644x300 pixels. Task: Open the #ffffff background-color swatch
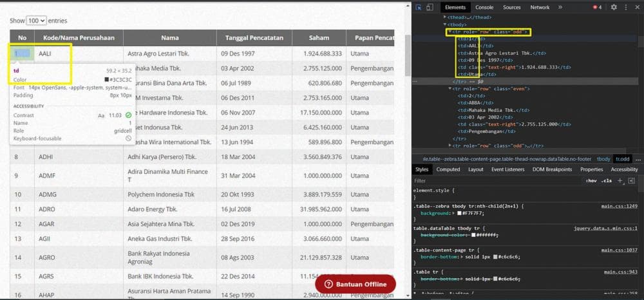(x=473, y=235)
